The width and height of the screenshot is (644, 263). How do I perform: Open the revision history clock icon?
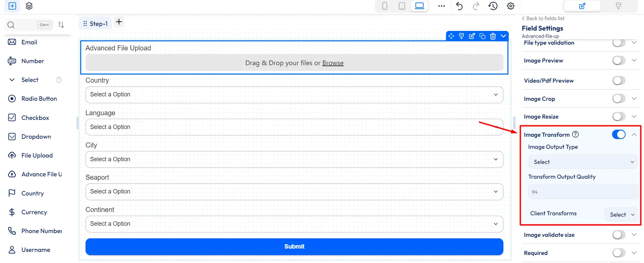tap(493, 6)
